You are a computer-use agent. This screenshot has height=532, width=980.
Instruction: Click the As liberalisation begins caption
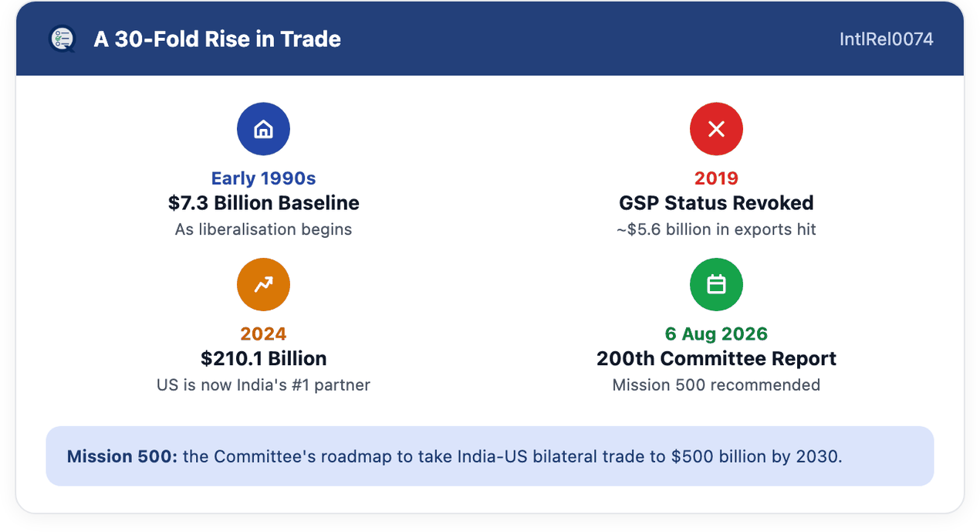[x=263, y=229]
